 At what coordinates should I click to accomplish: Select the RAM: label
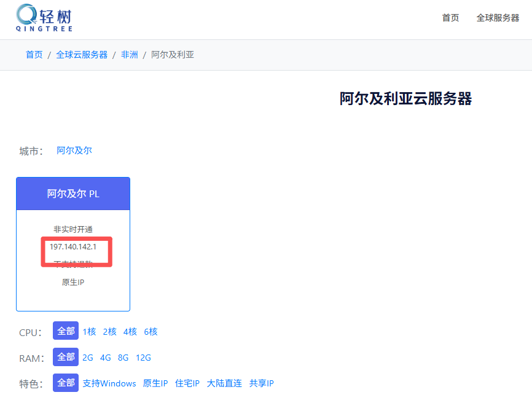click(x=32, y=358)
